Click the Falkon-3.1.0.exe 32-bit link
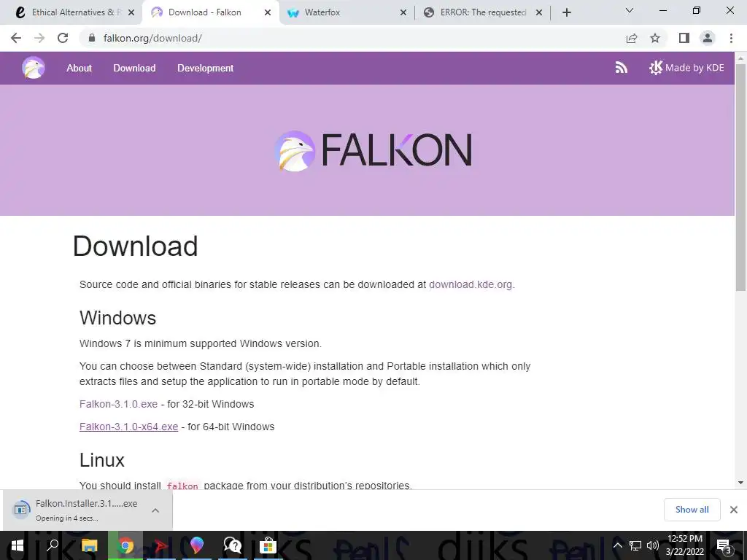The image size is (747, 560). click(x=119, y=404)
